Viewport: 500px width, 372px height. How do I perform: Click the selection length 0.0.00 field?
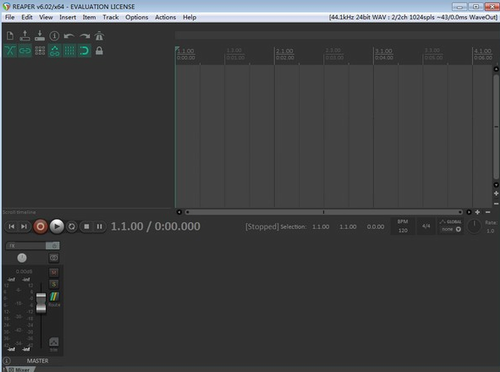tap(375, 227)
